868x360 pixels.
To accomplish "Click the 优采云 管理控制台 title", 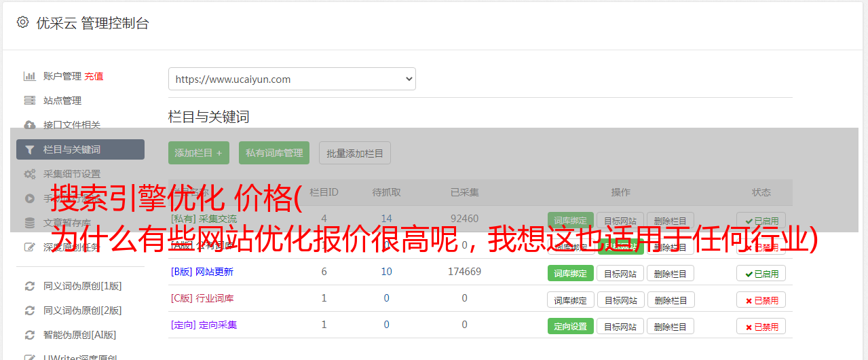I will click(92, 23).
